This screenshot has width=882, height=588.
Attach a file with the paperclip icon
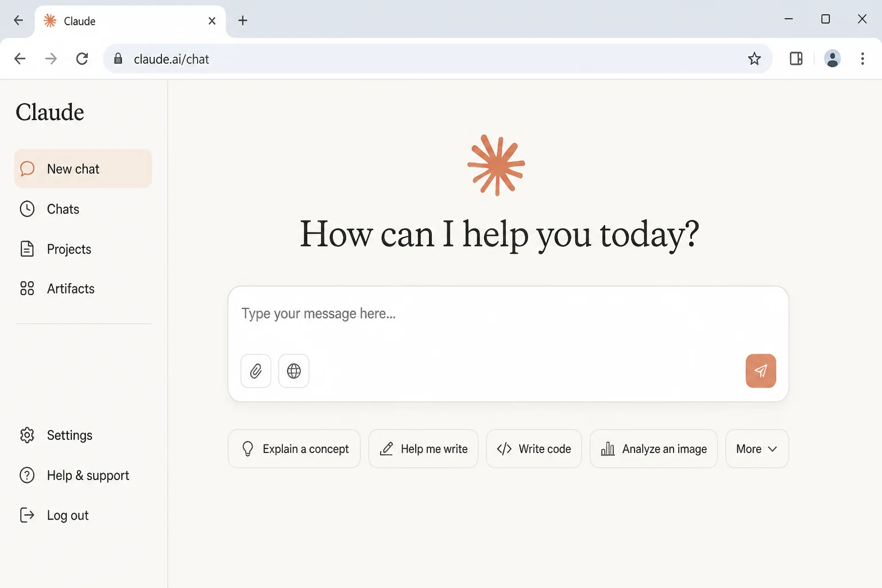pos(256,371)
